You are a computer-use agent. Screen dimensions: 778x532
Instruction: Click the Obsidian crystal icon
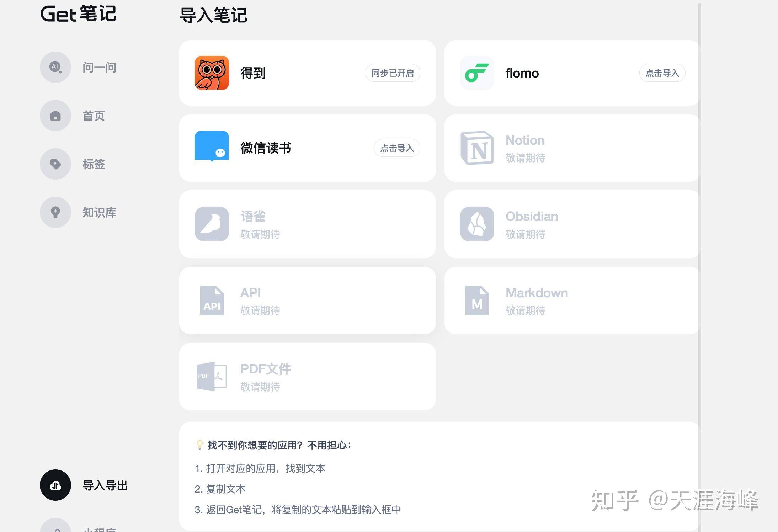[x=477, y=224]
